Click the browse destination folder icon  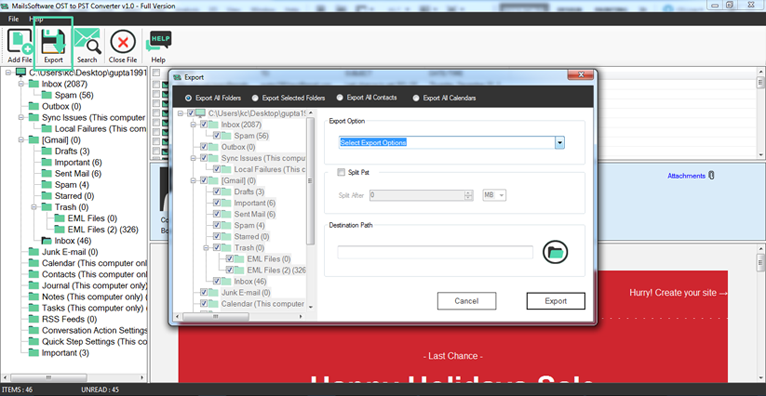pos(555,252)
